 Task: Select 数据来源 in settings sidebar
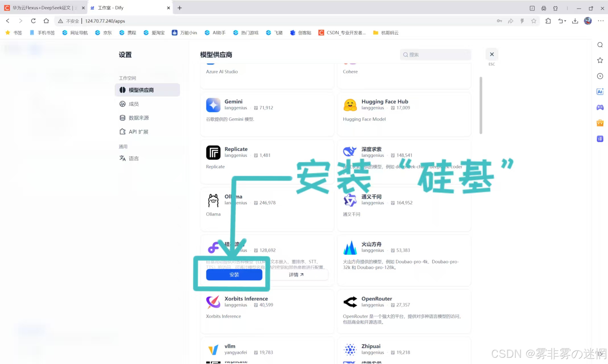tap(147, 118)
